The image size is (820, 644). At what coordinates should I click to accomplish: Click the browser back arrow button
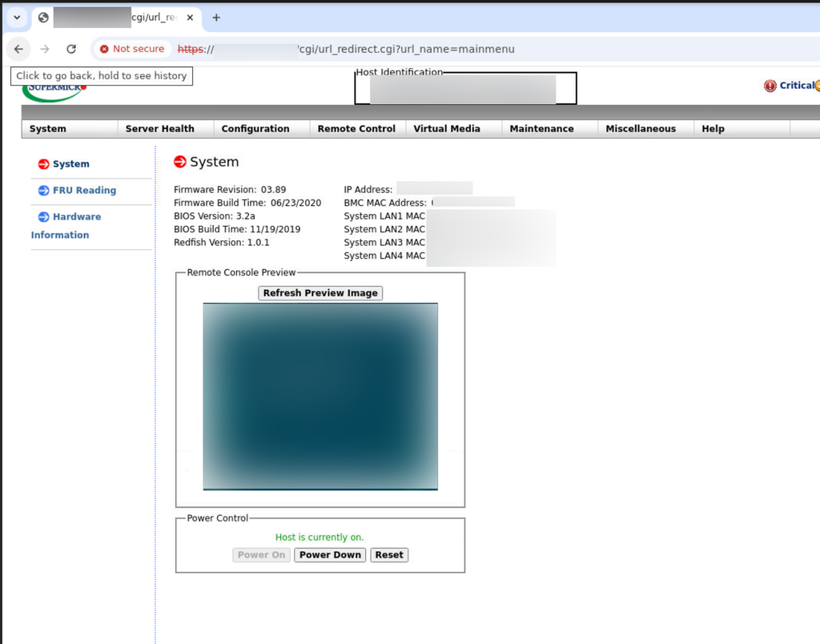click(x=19, y=49)
